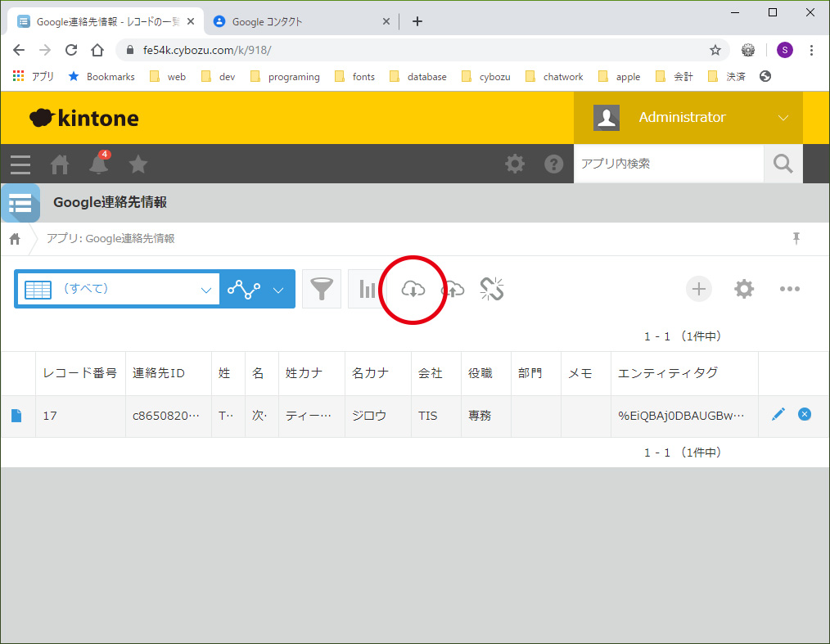Screen dimensions: 830x644
Task: Open the Bookmarks bookmark
Action: click(x=101, y=77)
